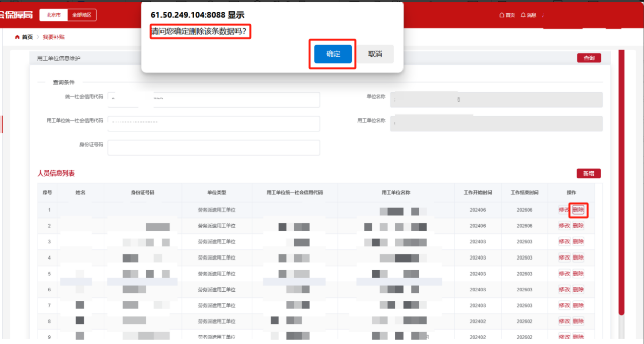Click 删除 for row 1

point(578,210)
